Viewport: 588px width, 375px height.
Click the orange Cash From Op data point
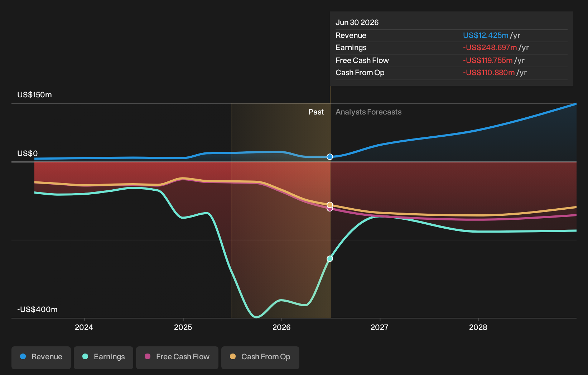point(330,205)
